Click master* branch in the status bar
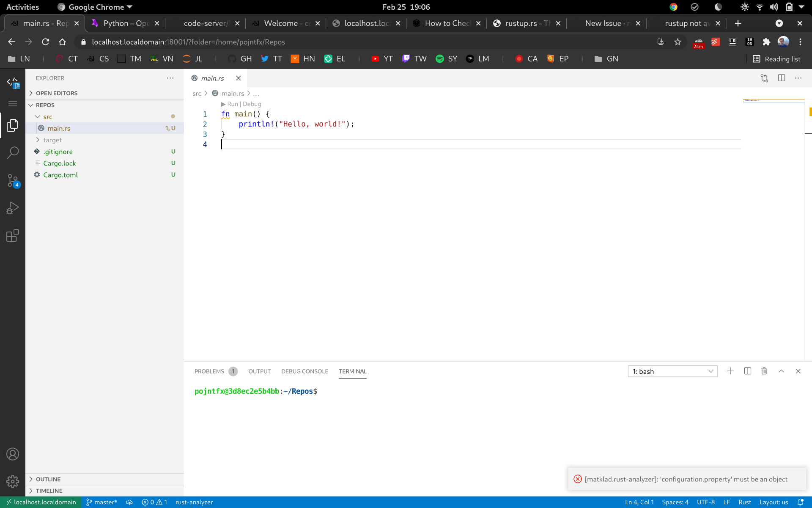This screenshot has width=812, height=508. (x=101, y=502)
